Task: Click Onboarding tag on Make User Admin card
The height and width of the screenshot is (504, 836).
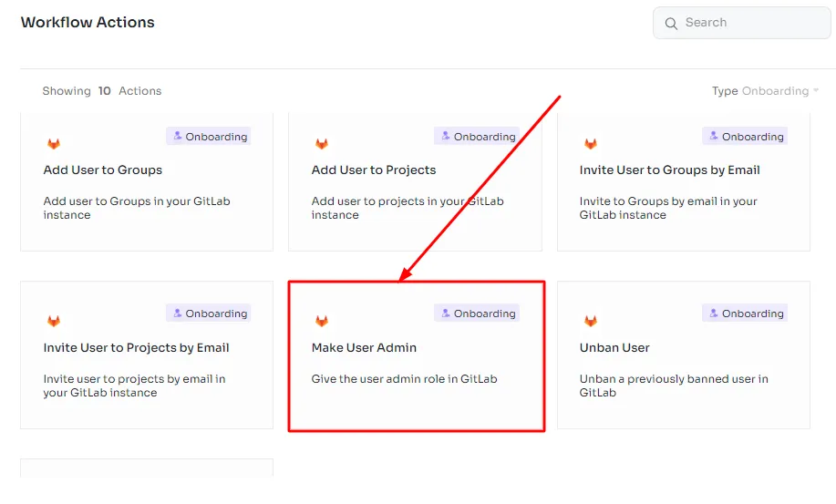Action: click(x=477, y=314)
